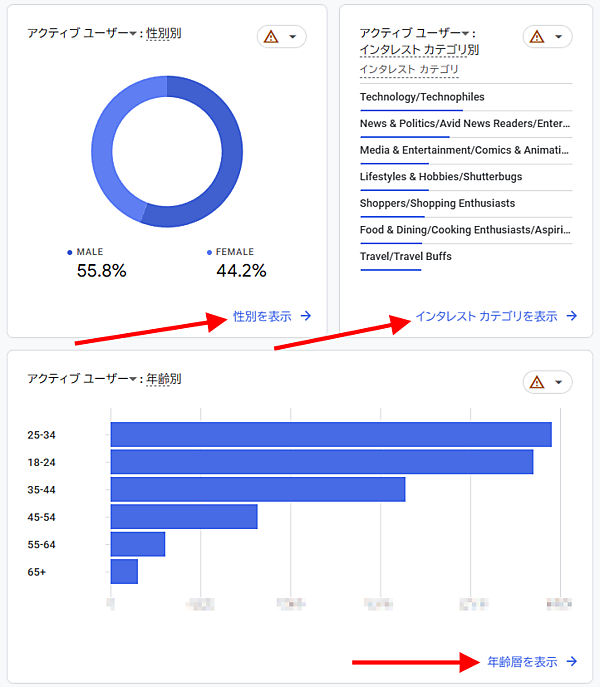Expand アクティブ ユーザー metric selector in age card
Image resolution: width=600 pixels, height=687 pixels.
point(133,380)
